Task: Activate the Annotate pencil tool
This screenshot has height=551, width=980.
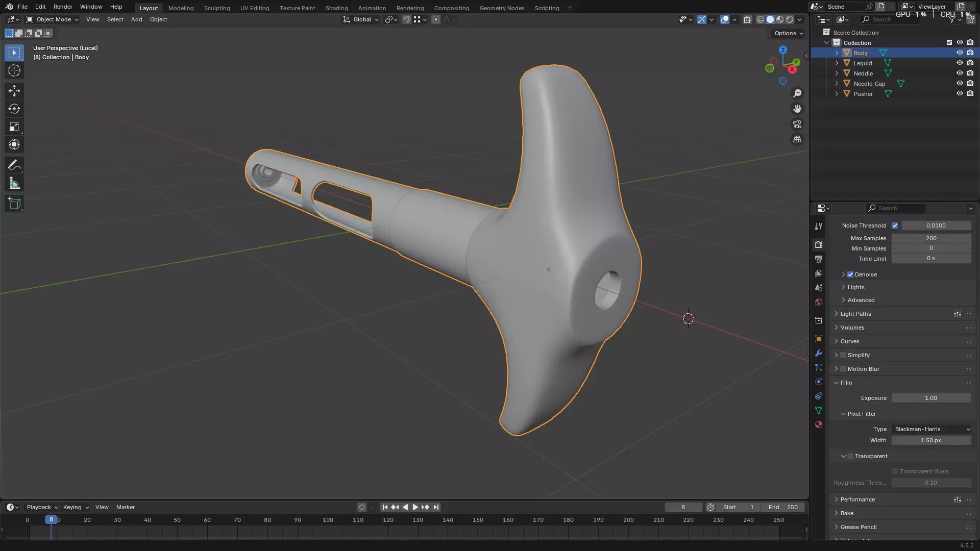Action: click(14, 165)
